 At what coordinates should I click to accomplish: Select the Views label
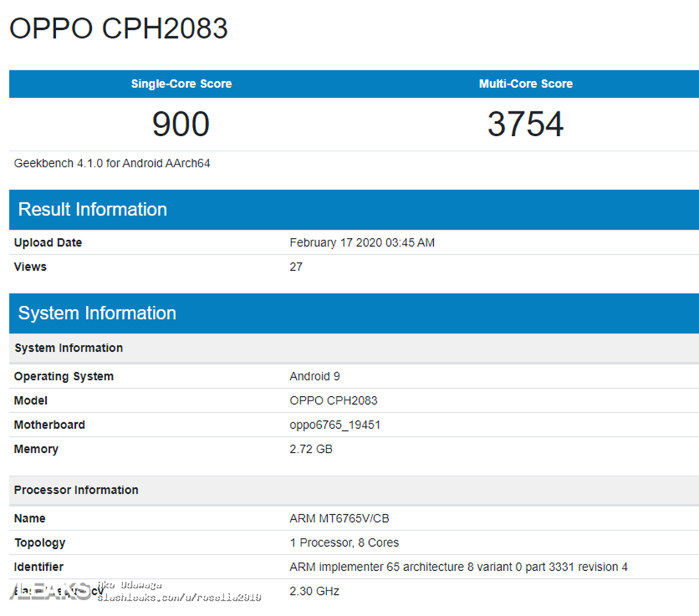pos(30,266)
